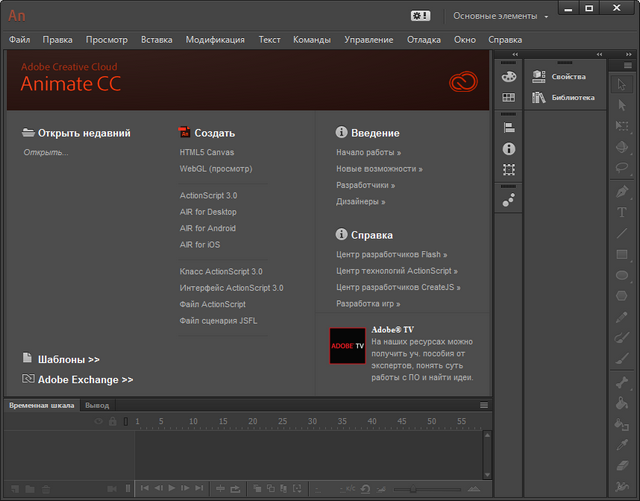Image resolution: width=640 pixels, height=501 pixels.
Task: Click the Открыть... link
Action: (x=46, y=152)
